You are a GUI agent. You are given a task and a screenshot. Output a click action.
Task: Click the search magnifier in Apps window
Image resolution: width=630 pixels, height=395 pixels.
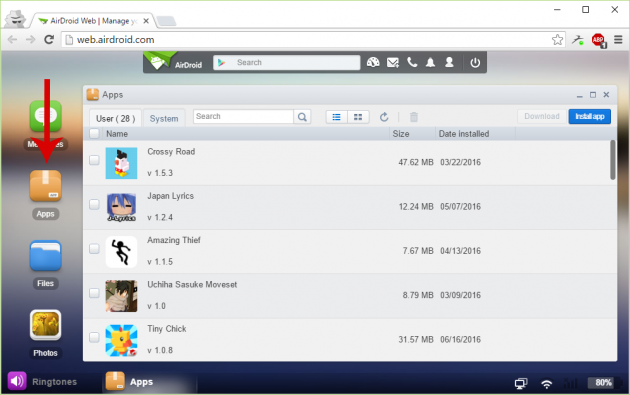pos(302,117)
